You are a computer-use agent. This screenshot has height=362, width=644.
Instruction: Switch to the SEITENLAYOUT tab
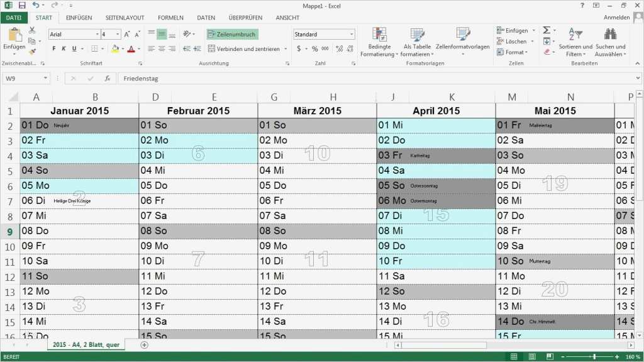(125, 18)
